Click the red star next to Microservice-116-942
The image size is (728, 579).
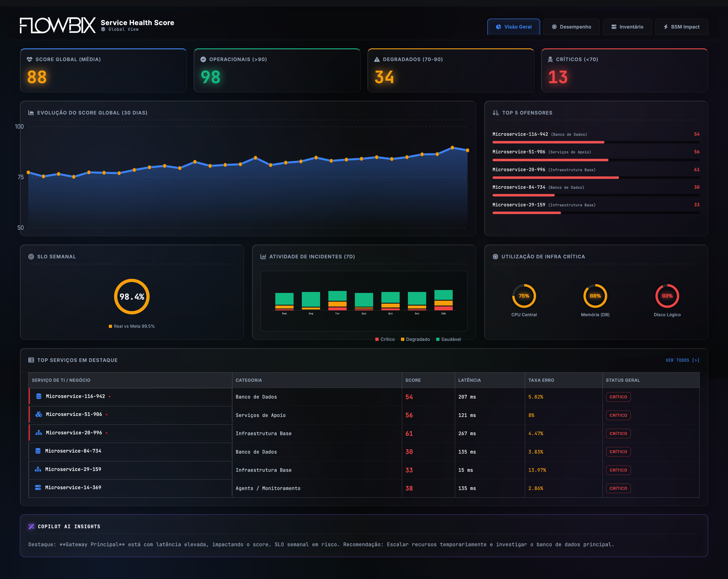point(109,397)
